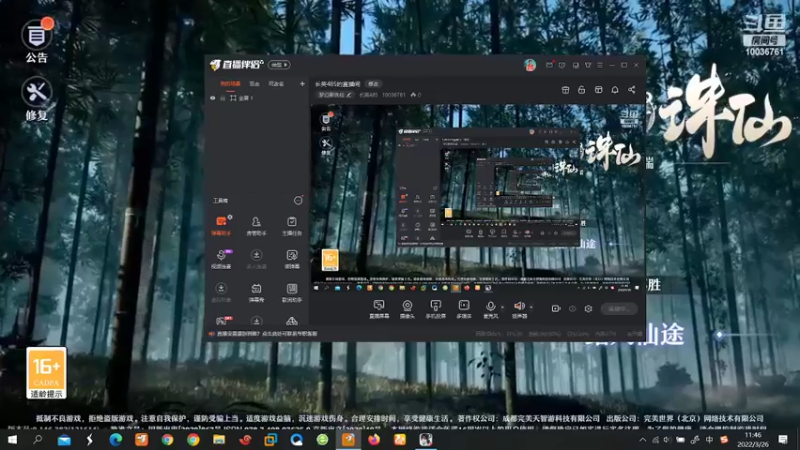The height and width of the screenshot is (450, 800).
Task: Click the start live button at bottom right
Action: pyautogui.click(x=619, y=309)
